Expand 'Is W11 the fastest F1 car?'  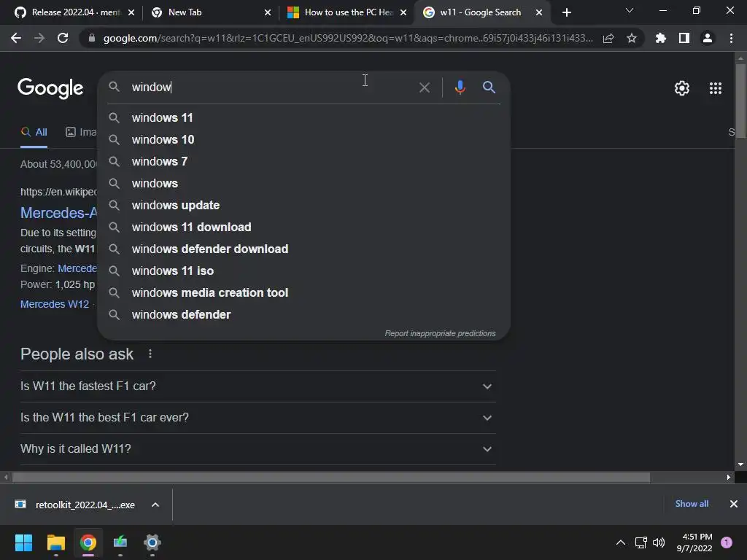point(258,386)
